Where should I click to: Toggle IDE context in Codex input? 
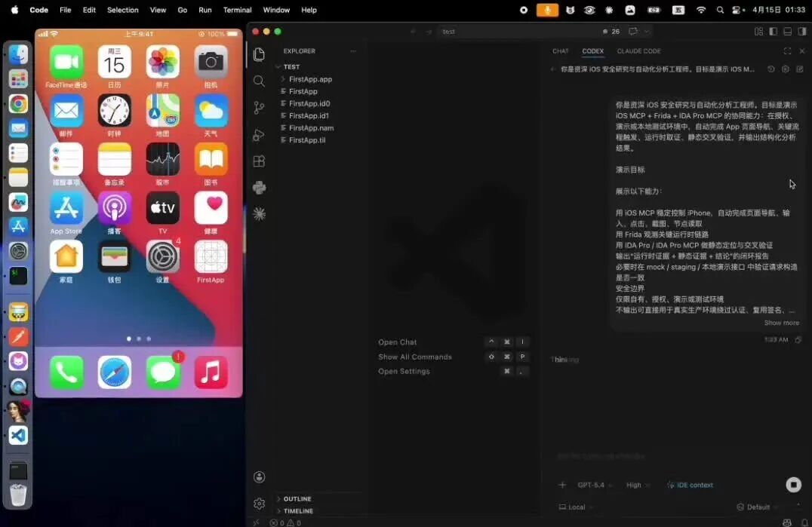691,485
